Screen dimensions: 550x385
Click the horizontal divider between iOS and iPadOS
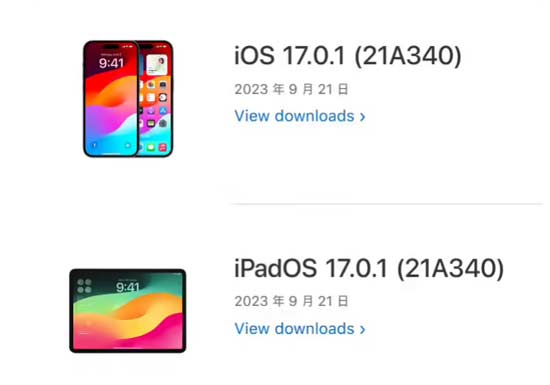click(387, 203)
